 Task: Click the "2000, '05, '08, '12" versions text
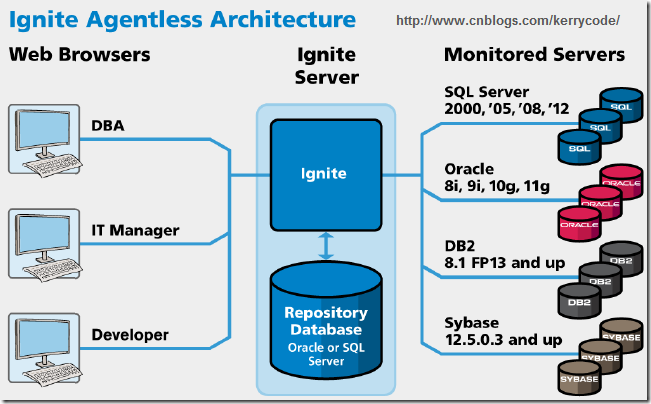pos(507,109)
